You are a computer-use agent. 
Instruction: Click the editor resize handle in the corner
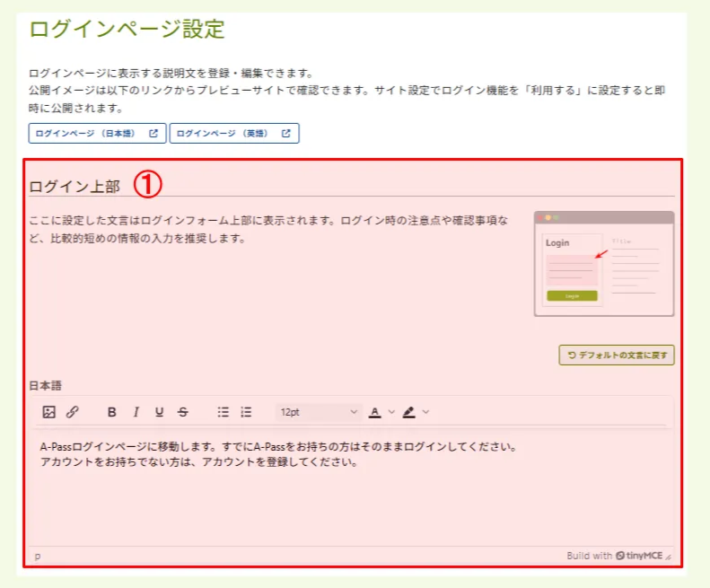[669, 557]
